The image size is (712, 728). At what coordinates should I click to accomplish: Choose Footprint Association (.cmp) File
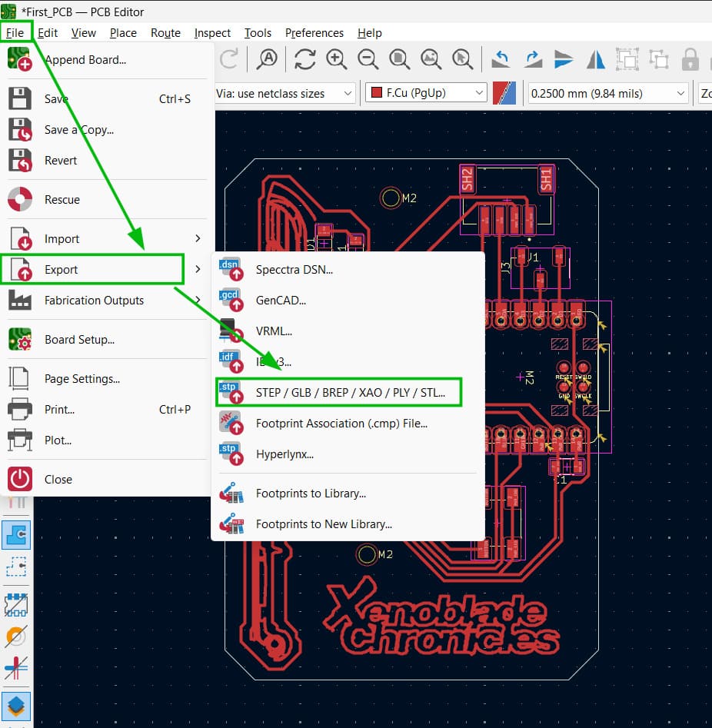point(348,423)
